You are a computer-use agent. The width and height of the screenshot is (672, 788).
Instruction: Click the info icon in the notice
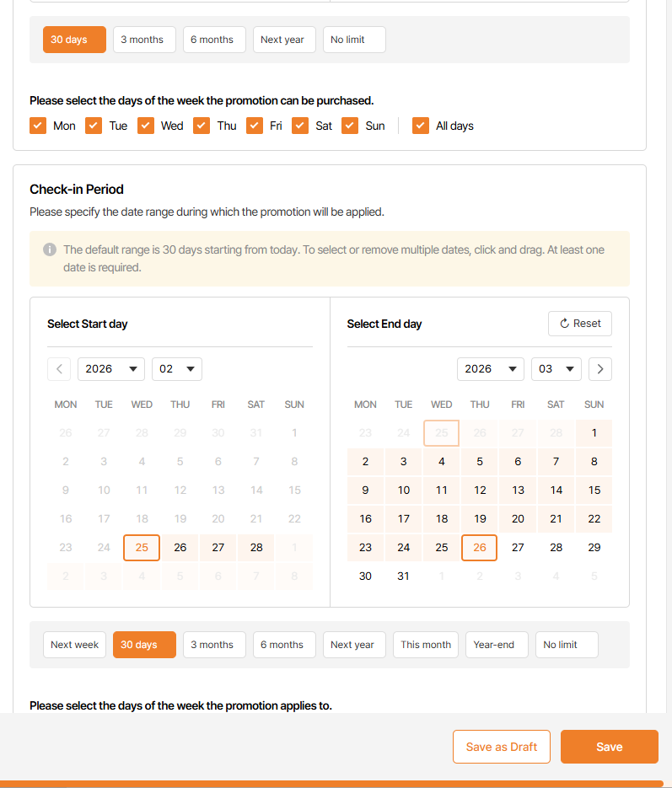(x=50, y=249)
